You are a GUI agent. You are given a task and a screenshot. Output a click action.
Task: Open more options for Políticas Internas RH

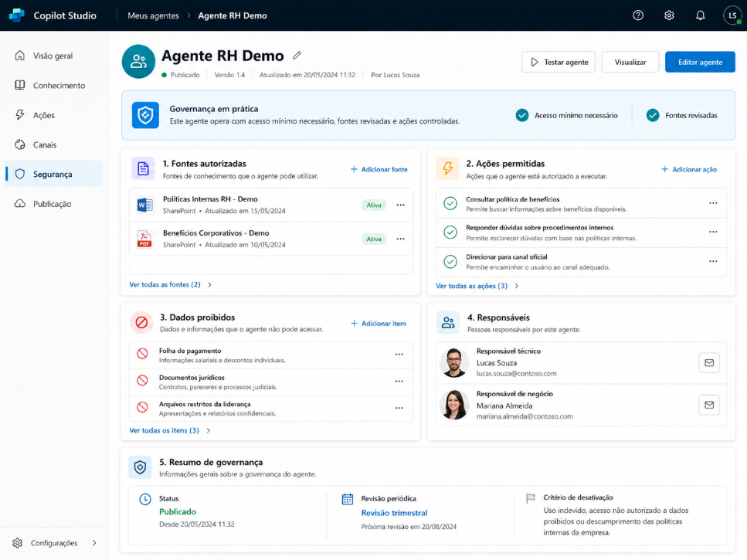click(x=401, y=205)
